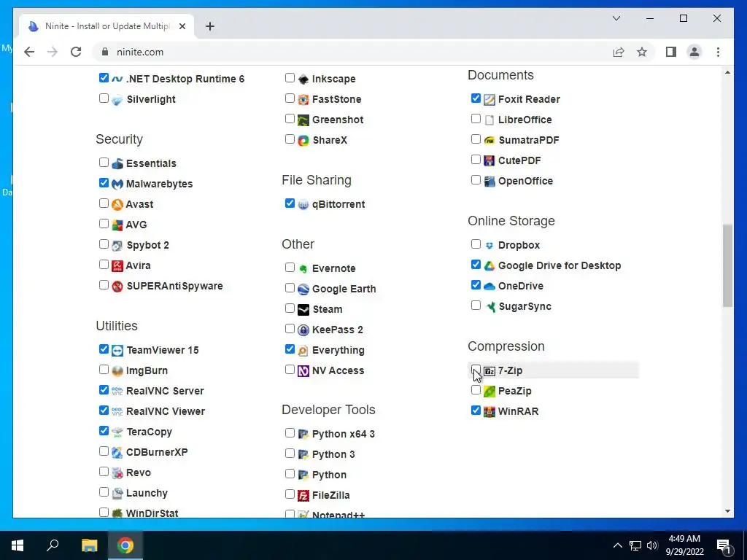Check the Essentials security checkbox
The width and height of the screenshot is (747, 560).
[104, 163]
